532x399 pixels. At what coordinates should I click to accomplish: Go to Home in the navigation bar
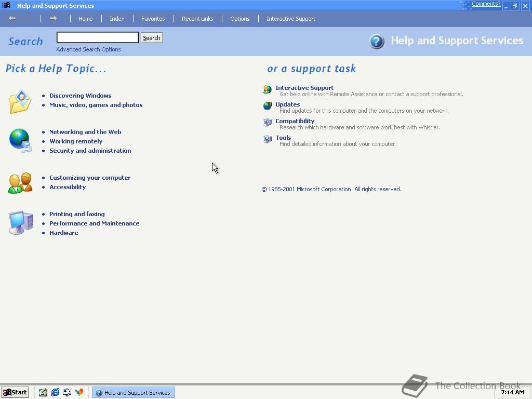pyautogui.click(x=86, y=19)
